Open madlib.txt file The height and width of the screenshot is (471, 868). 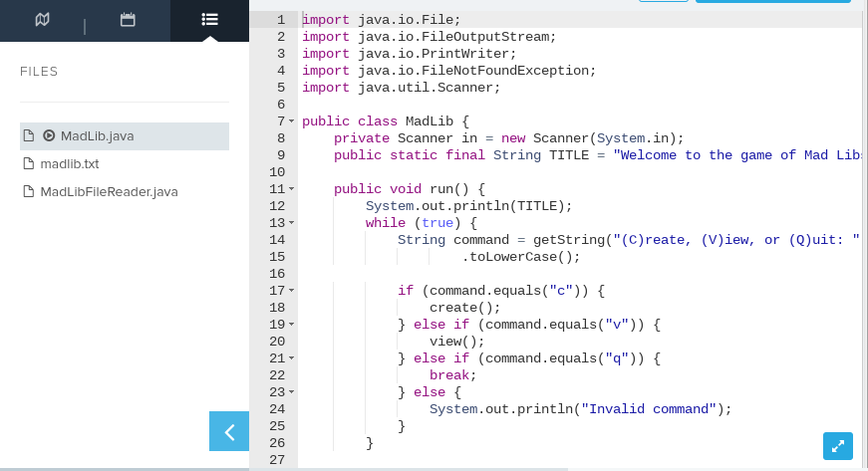click(69, 164)
